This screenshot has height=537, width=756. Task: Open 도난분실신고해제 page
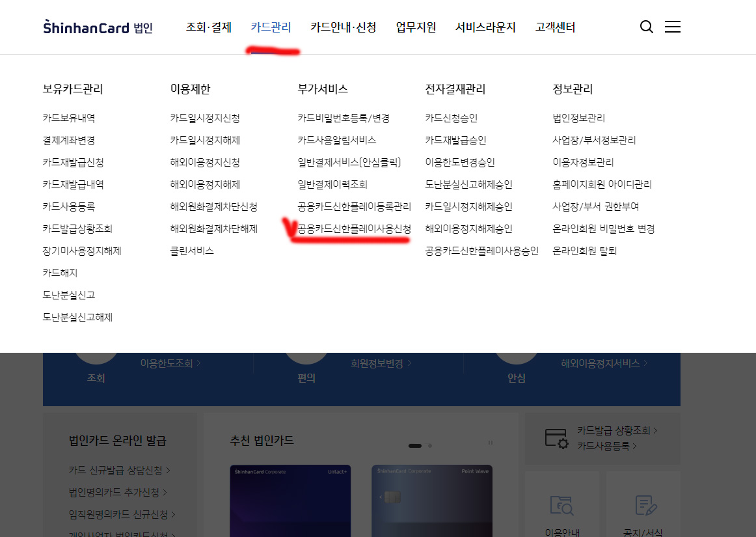coord(77,317)
